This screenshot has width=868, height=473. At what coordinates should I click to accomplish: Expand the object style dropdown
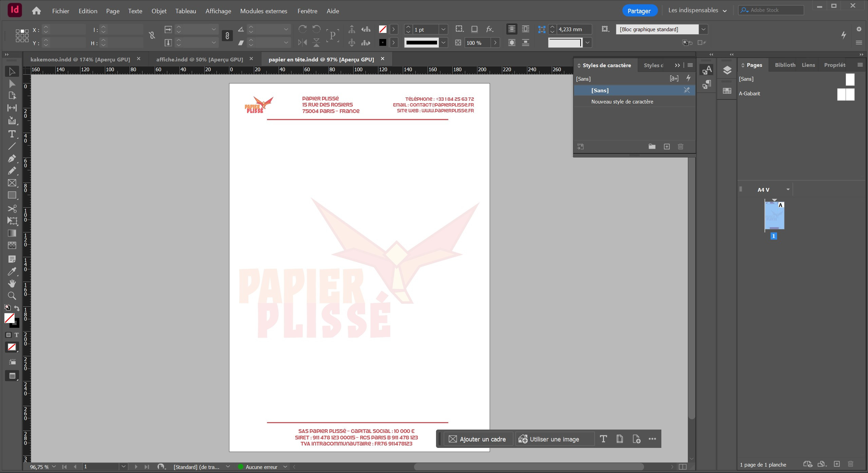[703, 30]
